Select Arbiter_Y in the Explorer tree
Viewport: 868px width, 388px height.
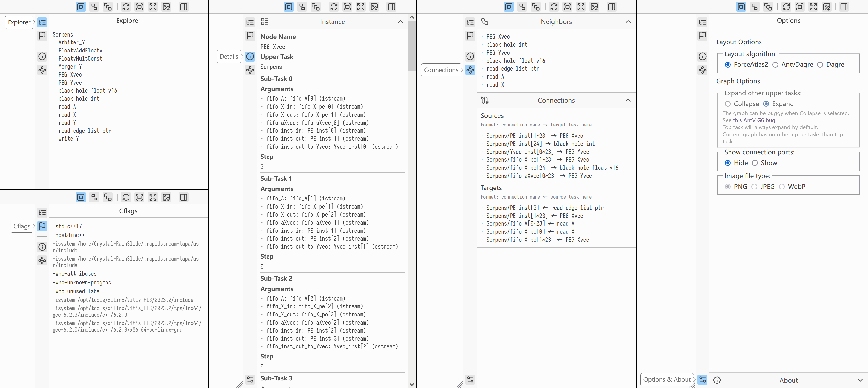(71, 42)
